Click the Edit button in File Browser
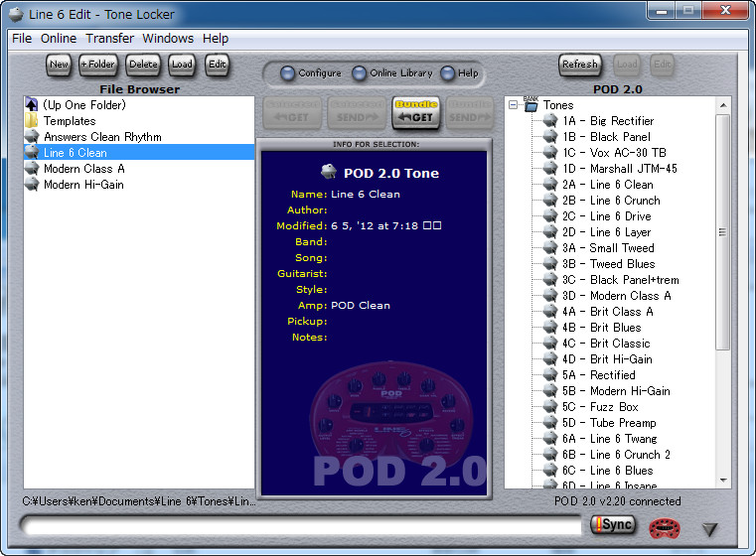Image resolution: width=756 pixels, height=556 pixels. [217, 65]
